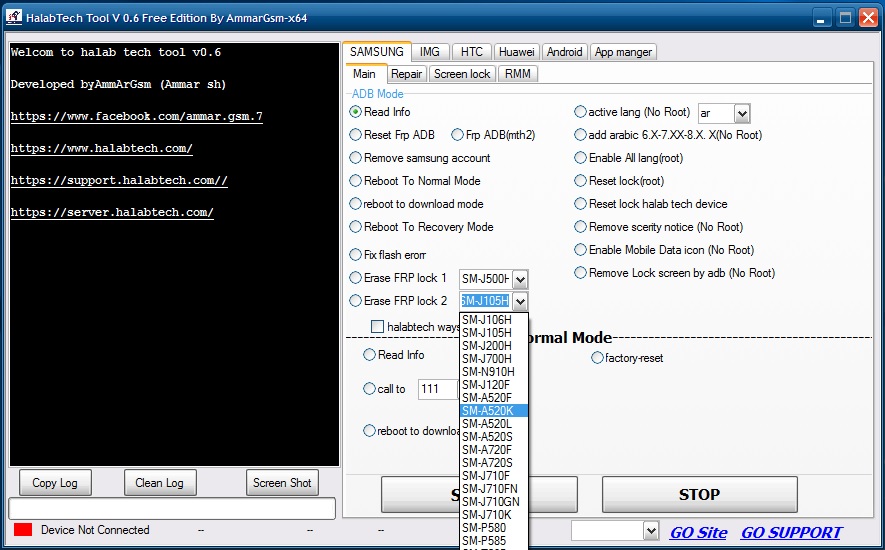The image size is (885, 550).
Task: Pick SM-N910H in the dropdown list
Action: pyautogui.click(x=494, y=372)
